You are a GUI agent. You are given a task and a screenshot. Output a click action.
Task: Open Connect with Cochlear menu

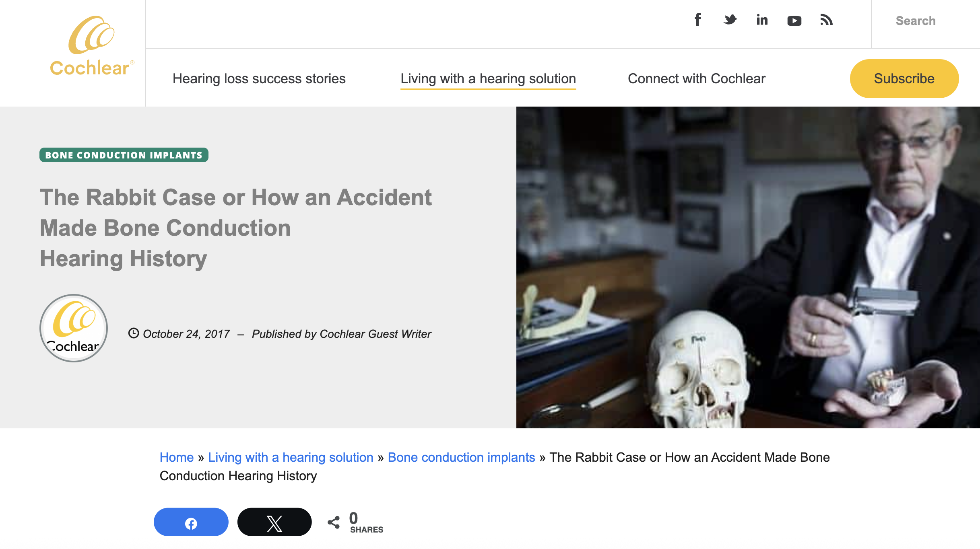tap(696, 78)
